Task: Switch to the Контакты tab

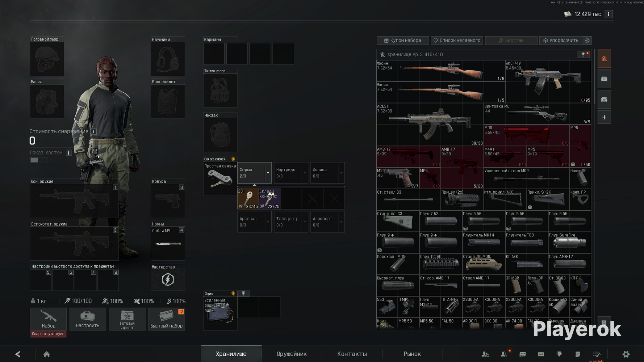Action: (352, 354)
